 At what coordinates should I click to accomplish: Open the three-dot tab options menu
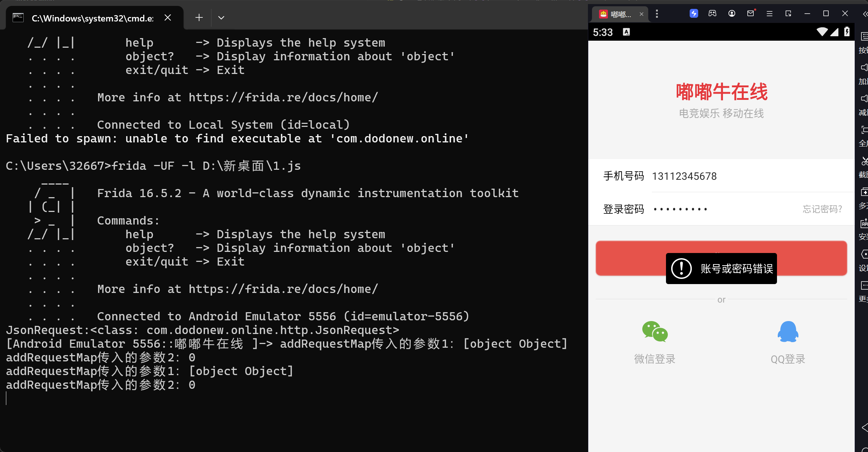coord(657,14)
